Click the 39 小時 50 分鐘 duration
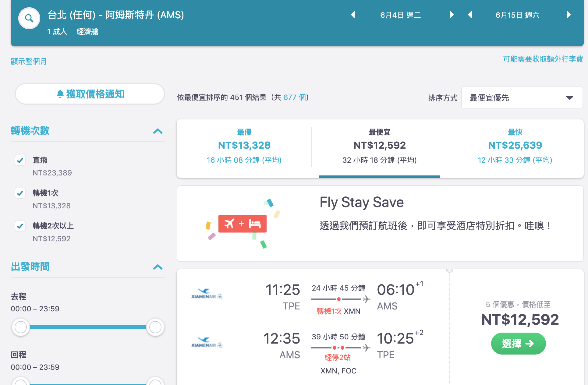This screenshot has width=588, height=385. (x=338, y=337)
